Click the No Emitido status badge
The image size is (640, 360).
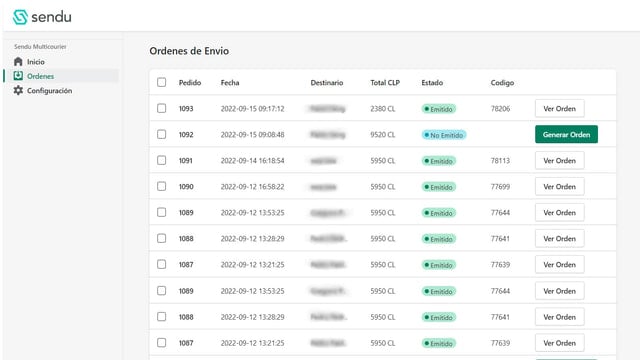pyautogui.click(x=444, y=135)
